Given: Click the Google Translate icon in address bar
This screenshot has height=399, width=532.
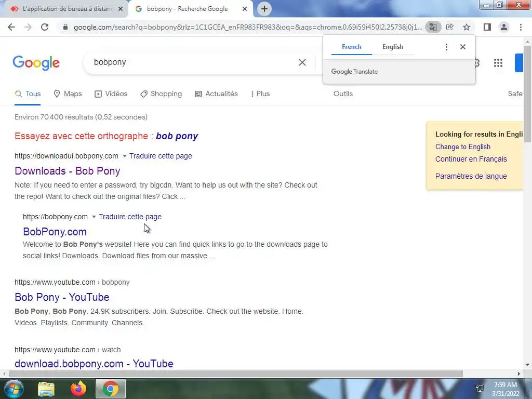Looking at the screenshot, I should [433, 27].
